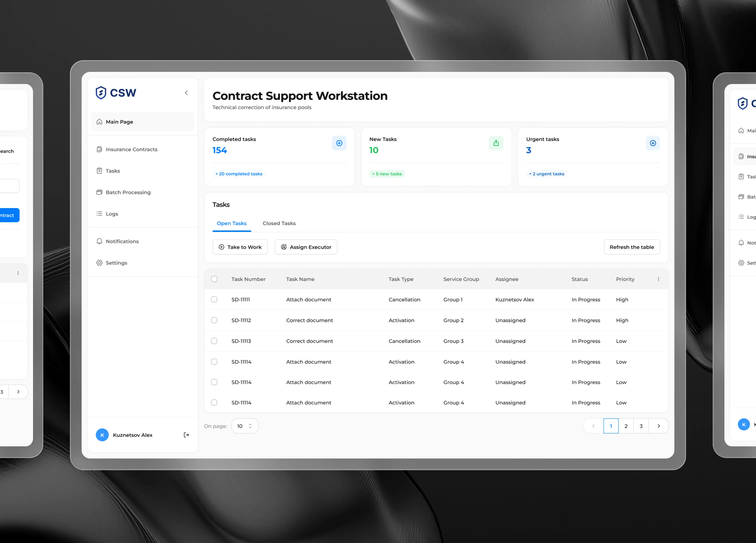
Task: Click the Service Group column header
Action: coord(461,279)
